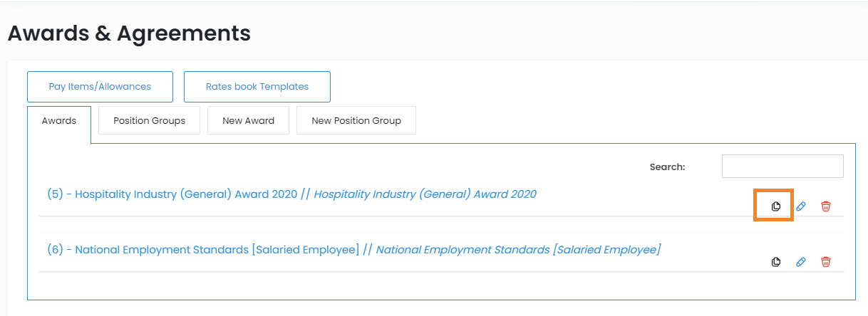Open the (5) Hospitality Industry award link
868x316 pixels.
click(171, 194)
